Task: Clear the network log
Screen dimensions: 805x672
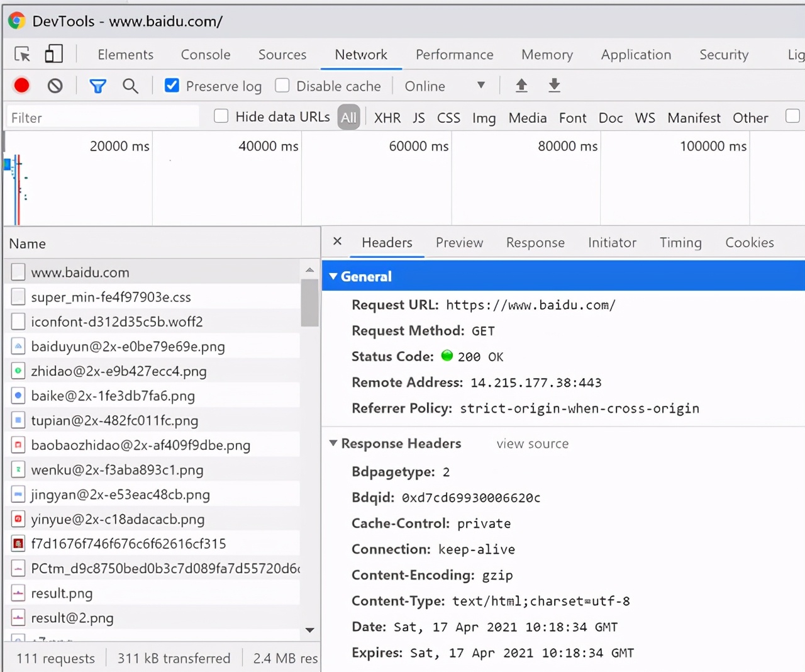Action: point(55,86)
